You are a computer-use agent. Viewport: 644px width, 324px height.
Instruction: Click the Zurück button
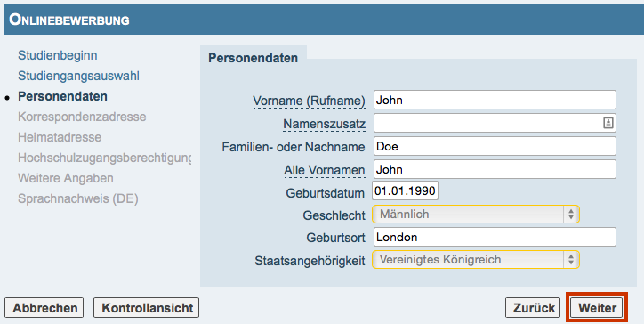pyautogui.click(x=533, y=308)
